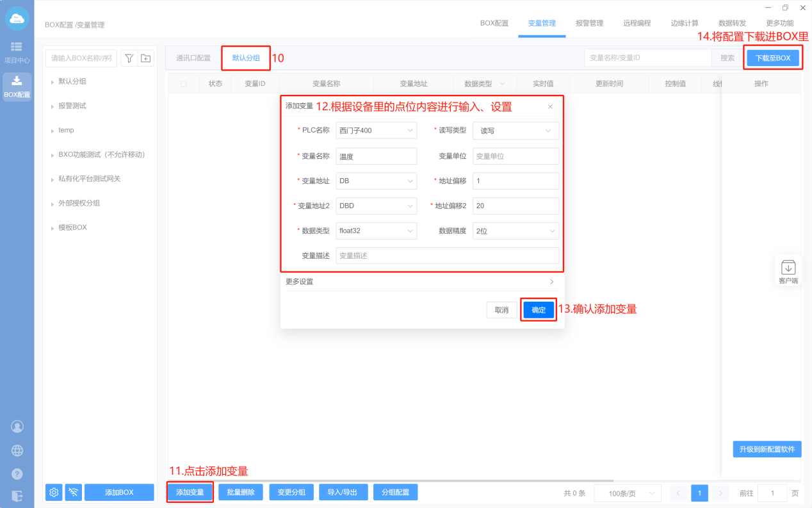
Task: Click the add group folder icon
Action: coord(146,58)
